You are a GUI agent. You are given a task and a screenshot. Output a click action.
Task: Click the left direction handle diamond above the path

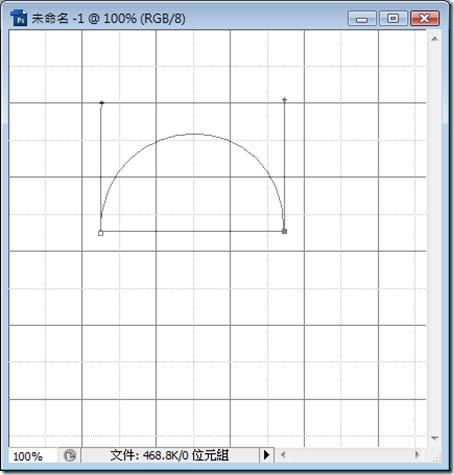102,103
